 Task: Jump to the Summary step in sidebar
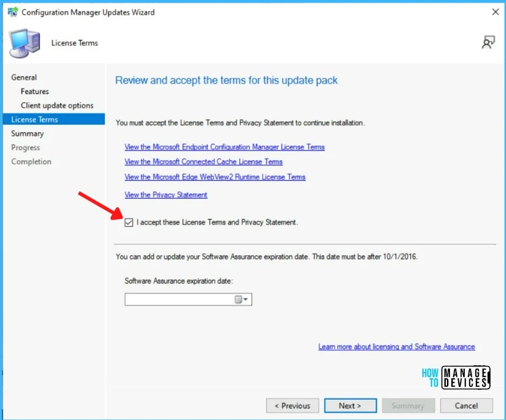coord(28,133)
